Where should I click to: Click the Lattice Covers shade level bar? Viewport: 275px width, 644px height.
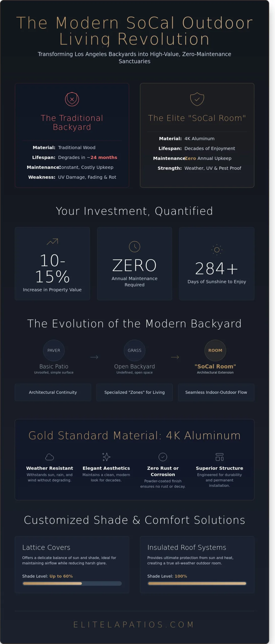pos(72,583)
